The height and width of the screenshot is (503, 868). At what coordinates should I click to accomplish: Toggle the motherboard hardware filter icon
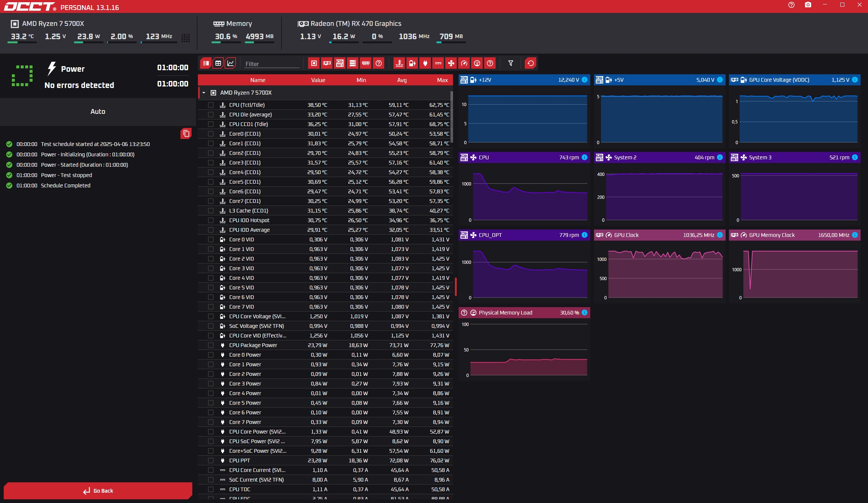(340, 63)
